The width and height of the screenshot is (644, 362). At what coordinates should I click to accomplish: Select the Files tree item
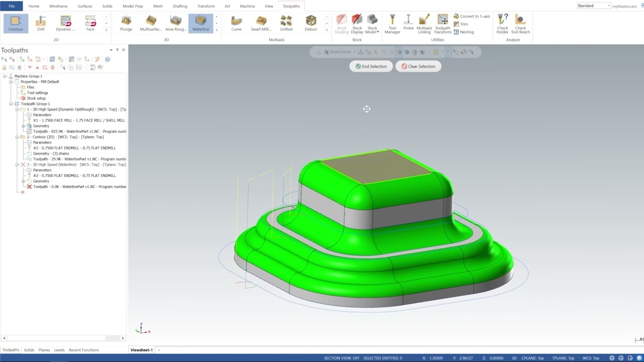27,87
